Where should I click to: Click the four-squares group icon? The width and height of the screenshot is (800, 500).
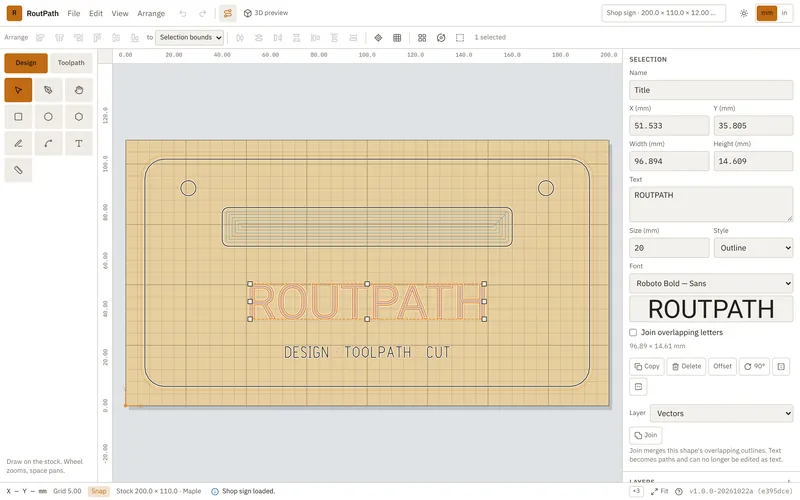pyautogui.click(x=422, y=37)
